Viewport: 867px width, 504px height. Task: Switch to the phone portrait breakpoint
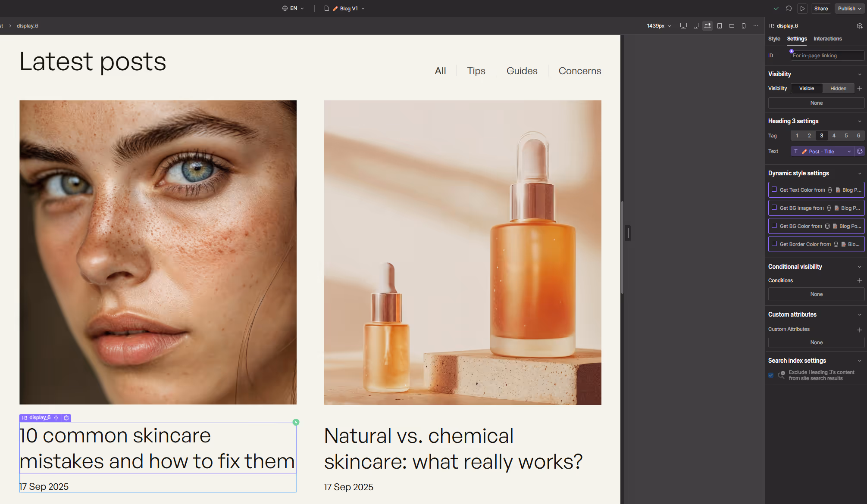[x=744, y=26]
